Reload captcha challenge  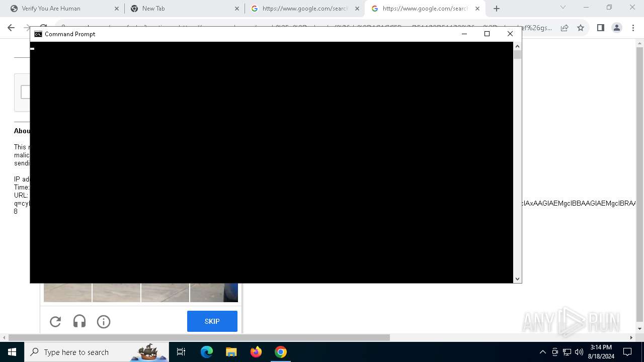tap(55, 321)
